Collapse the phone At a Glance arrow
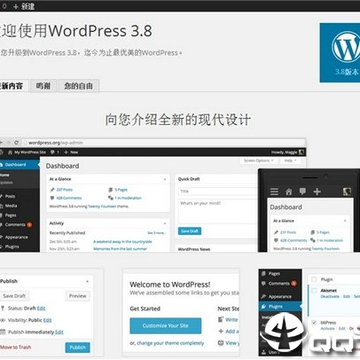360x360 pixels. (345, 221)
